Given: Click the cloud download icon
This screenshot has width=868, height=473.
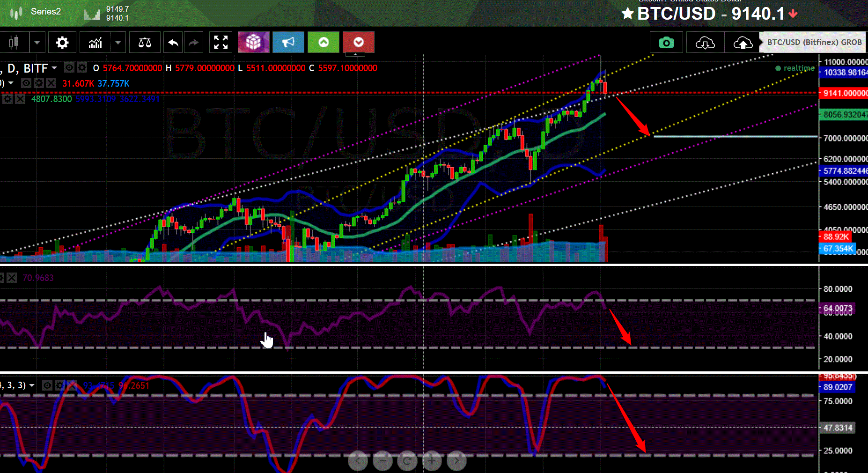Looking at the screenshot, I should point(705,43).
